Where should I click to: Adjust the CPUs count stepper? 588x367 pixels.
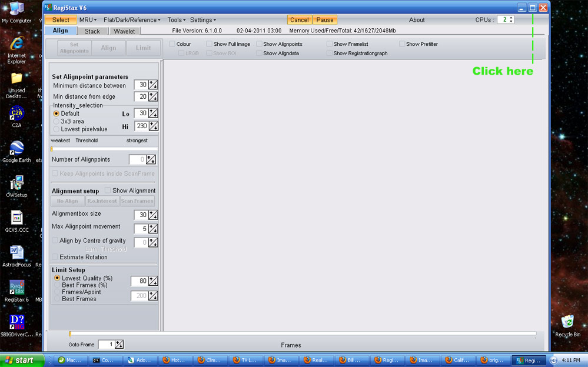pyautogui.click(x=511, y=19)
